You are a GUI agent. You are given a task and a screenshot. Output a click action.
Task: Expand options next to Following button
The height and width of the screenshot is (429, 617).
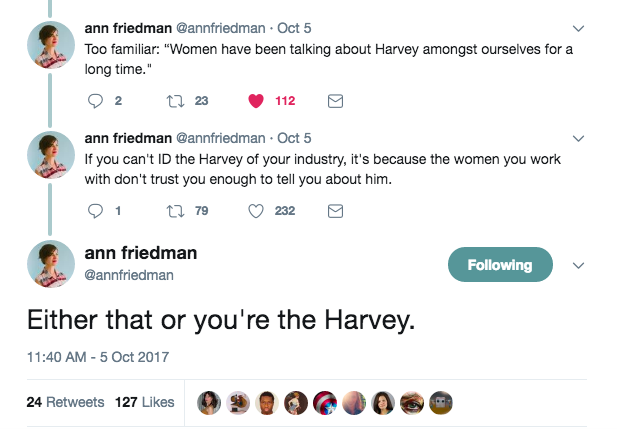(x=577, y=266)
